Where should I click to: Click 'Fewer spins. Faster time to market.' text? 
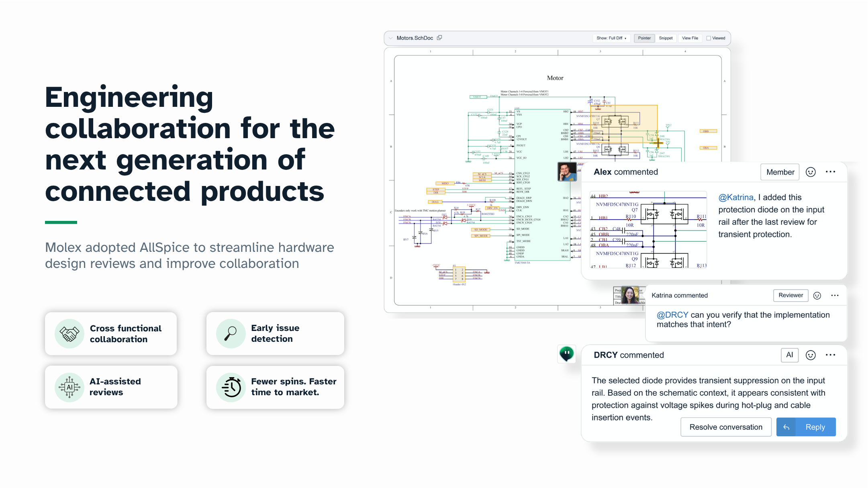point(294,387)
